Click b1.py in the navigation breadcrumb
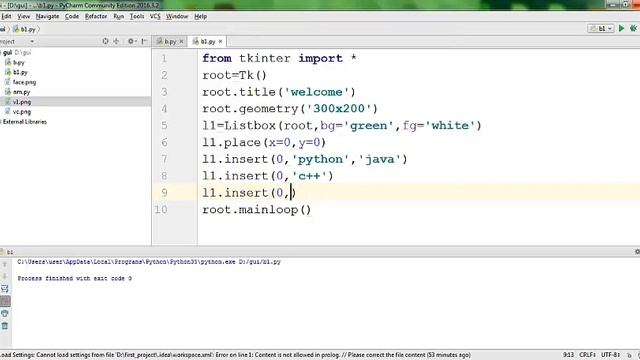 (24, 29)
